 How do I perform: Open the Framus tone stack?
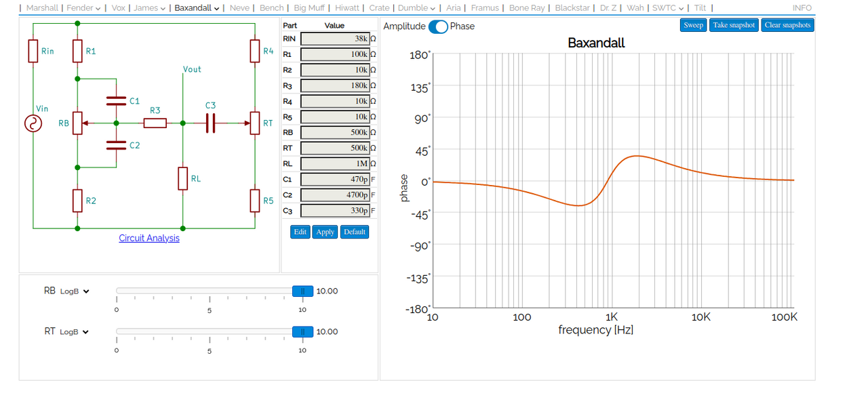tap(485, 8)
